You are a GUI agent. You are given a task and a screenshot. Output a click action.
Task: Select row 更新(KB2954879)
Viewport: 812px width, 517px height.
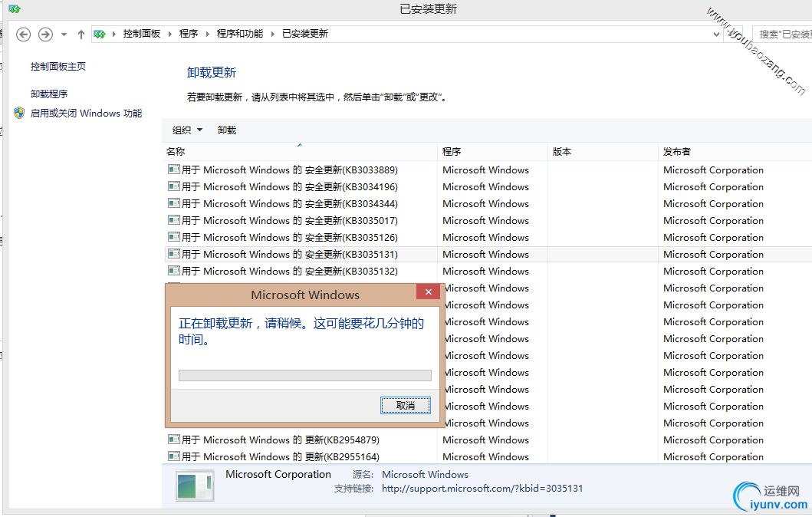[487, 440]
